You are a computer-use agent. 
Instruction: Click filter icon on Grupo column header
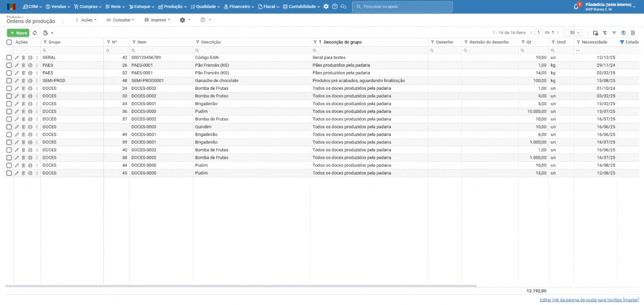click(x=45, y=42)
